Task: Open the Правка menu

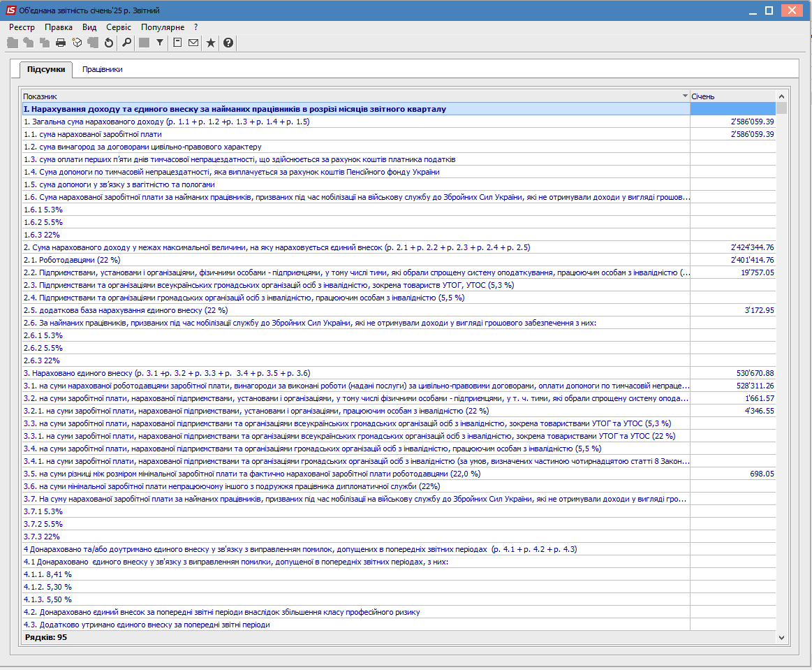Action: point(59,27)
